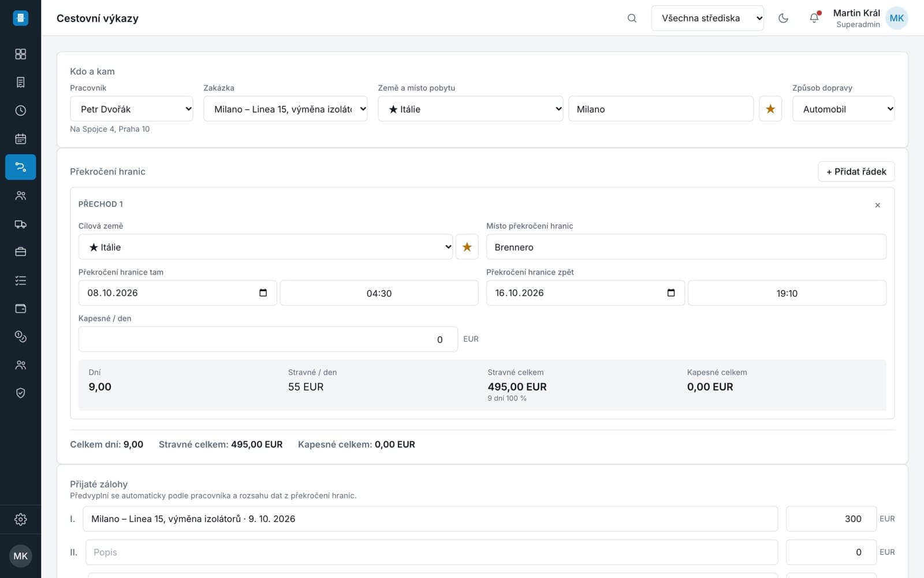924x578 pixels.
Task: Open the coins sidebar icon
Action: [x=21, y=336]
